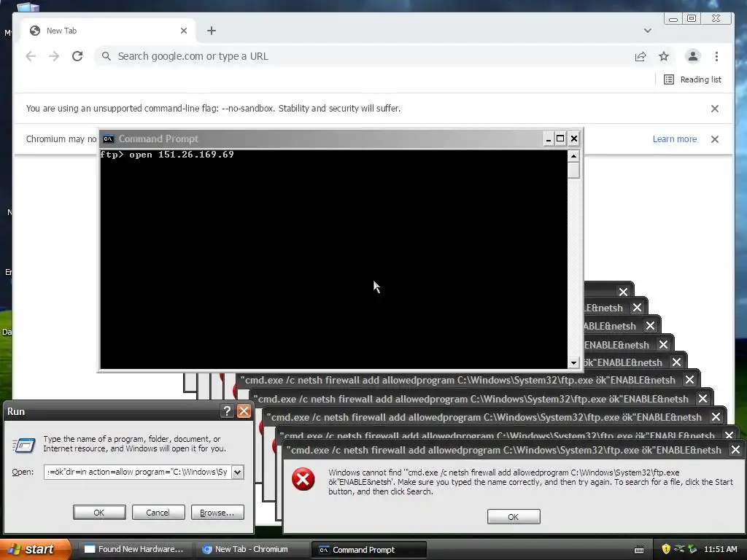Switch to Command Prompt taskbar item

[368, 550]
